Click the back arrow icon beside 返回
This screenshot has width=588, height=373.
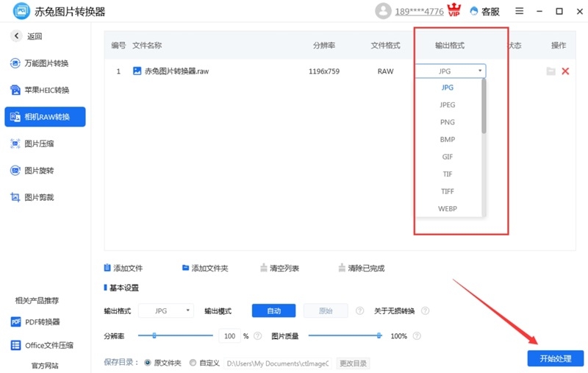(x=16, y=36)
